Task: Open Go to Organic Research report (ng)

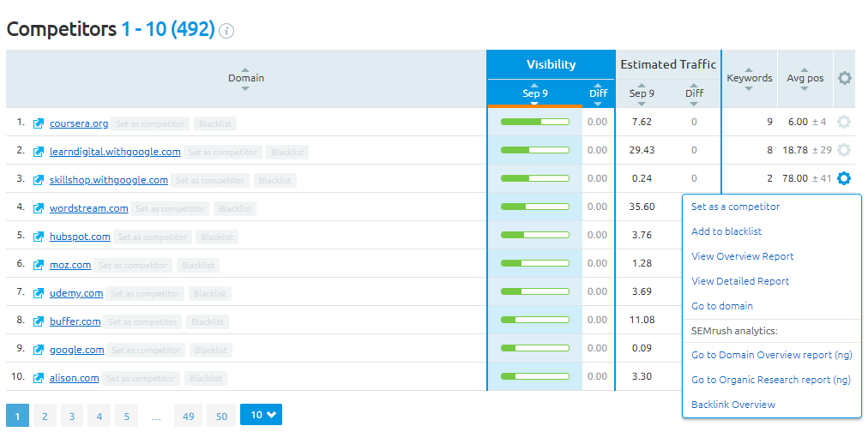Action: 770,380
